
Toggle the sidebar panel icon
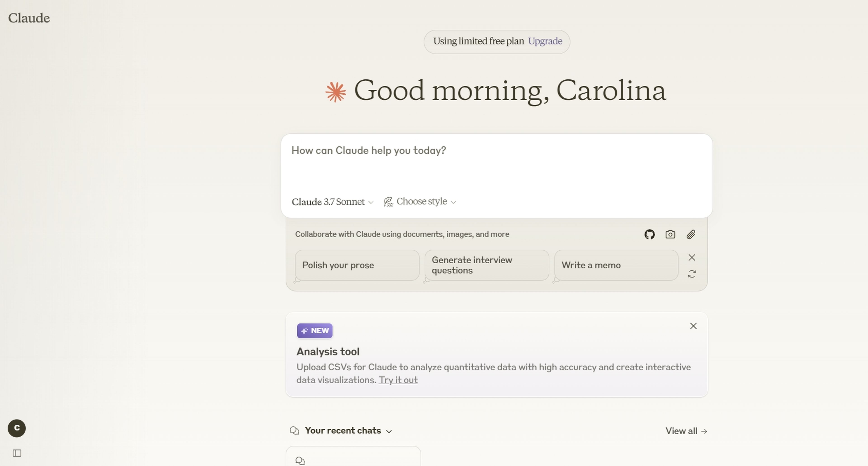point(17,454)
